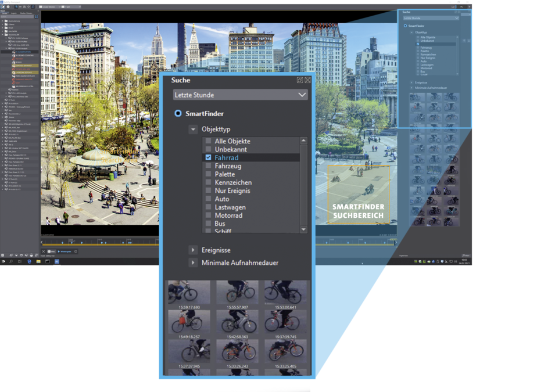Screen dimensions: 555x392
Task: Toggle the Live switch below timeline
Action: 52,251
